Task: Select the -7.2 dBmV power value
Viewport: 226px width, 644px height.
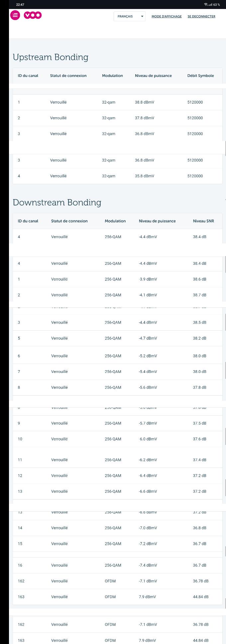Action: click(x=148, y=543)
